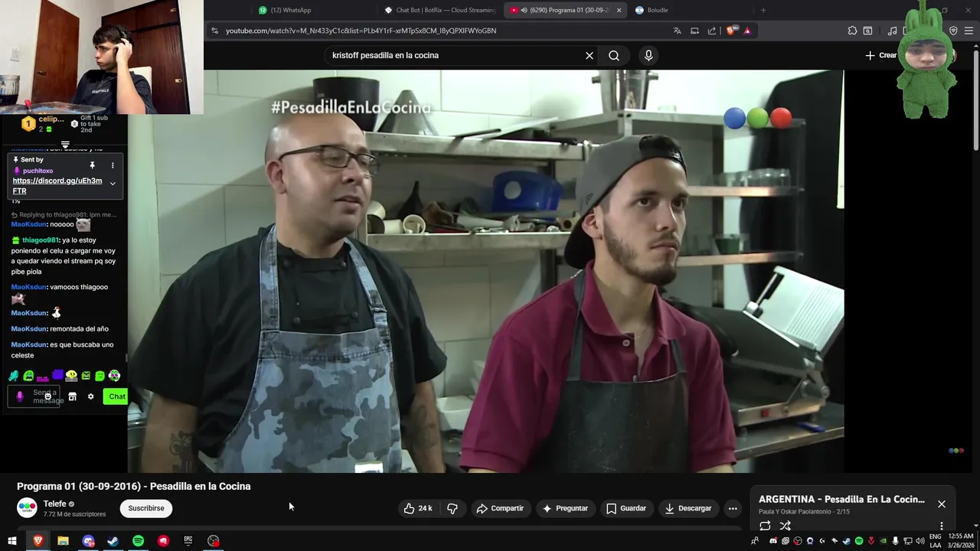Click the ARGENTINA - Pesadilla En La Cocina playlist title
The height and width of the screenshot is (551, 980).
click(x=841, y=499)
